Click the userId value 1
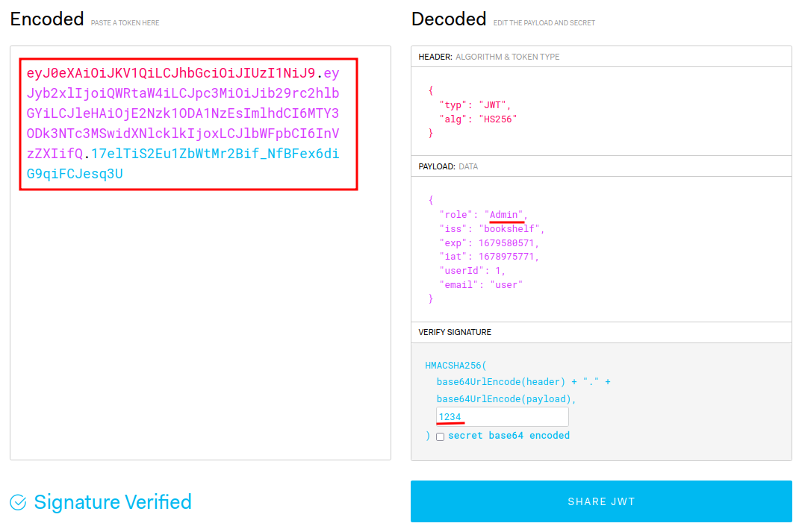The width and height of the screenshot is (799, 532). click(498, 271)
